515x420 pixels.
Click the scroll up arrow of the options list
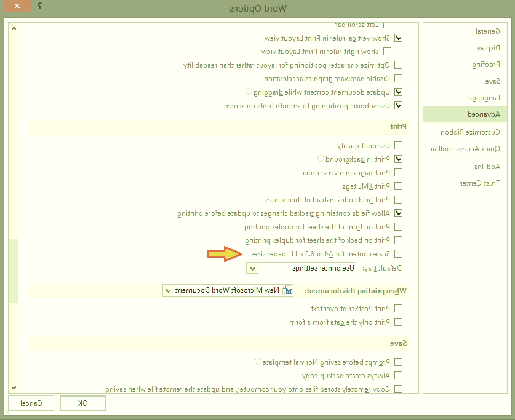[x=14, y=28]
